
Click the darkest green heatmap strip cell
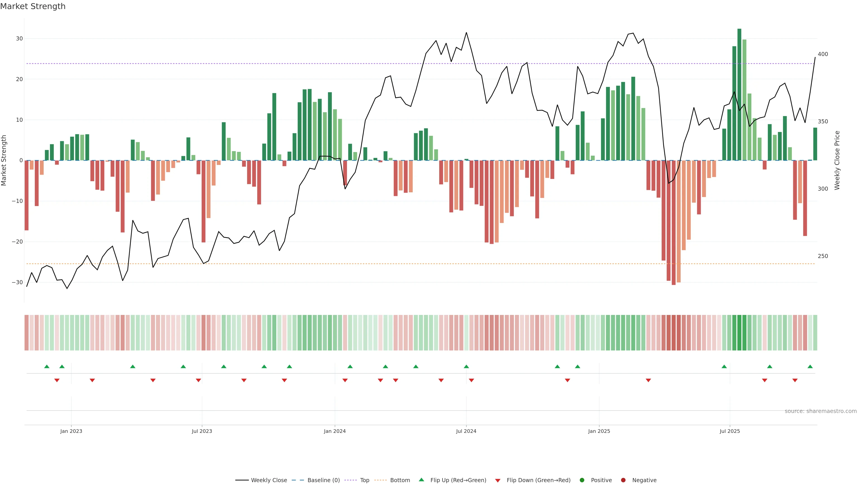(739, 332)
